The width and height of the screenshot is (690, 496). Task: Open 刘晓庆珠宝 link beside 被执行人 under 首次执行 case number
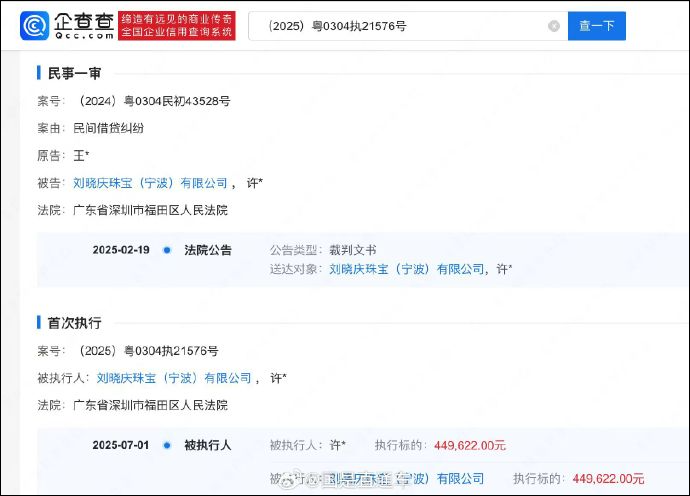[x=174, y=378]
